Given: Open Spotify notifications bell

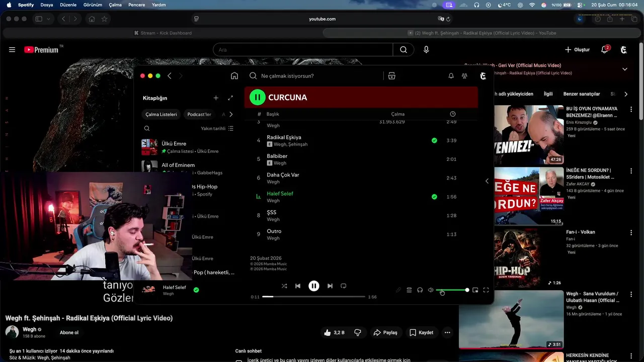Looking at the screenshot, I should click(x=451, y=76).
